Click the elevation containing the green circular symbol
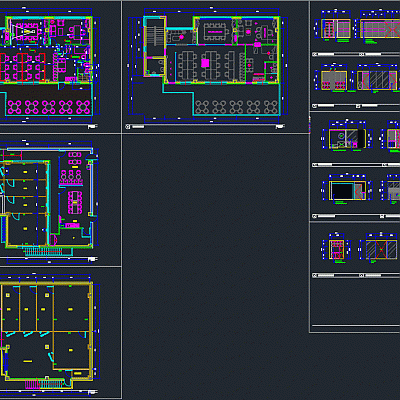 (347, 139)
